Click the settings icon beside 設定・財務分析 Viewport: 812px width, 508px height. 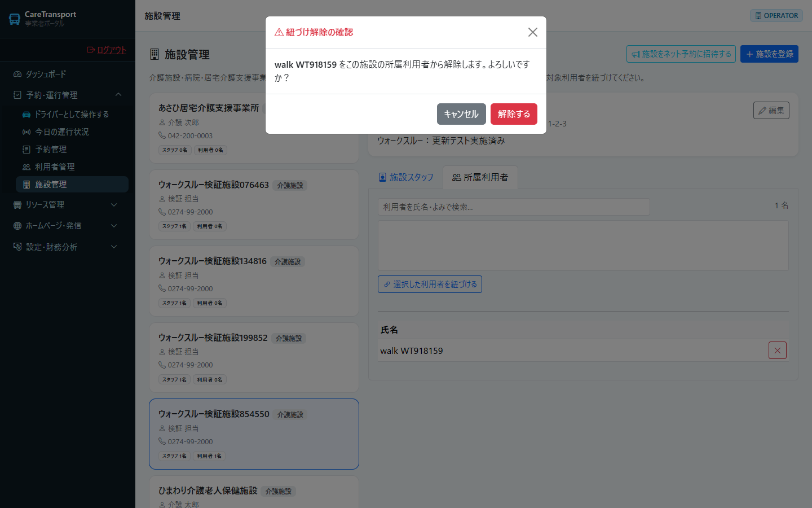click(x=17, y=247)
